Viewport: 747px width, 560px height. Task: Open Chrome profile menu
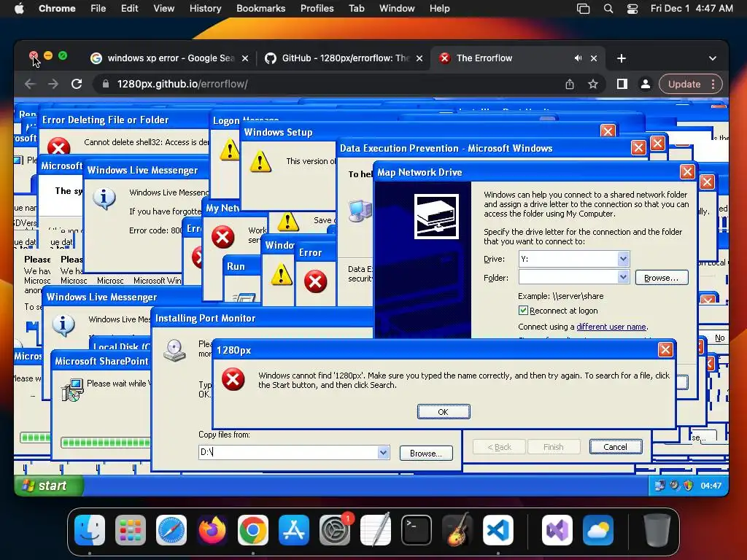646,84
